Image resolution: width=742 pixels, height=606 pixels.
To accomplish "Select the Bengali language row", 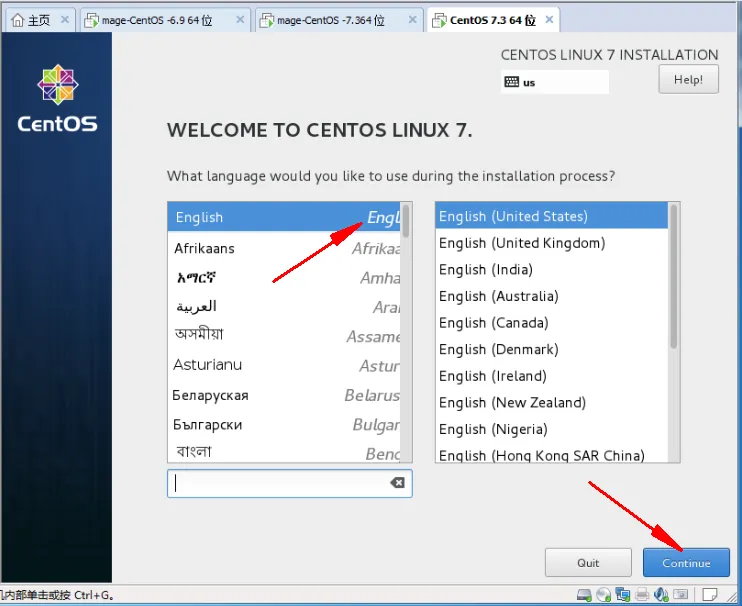I will point(284,451).
